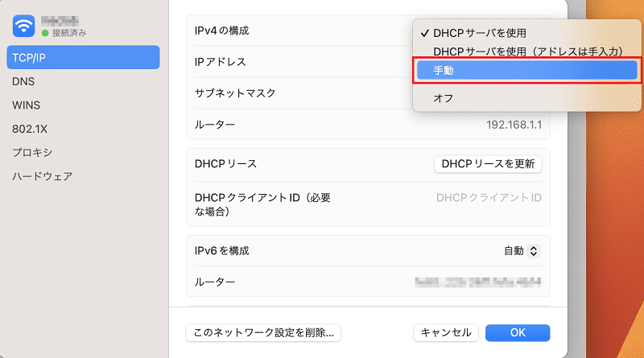Image resolution: width=644 pixels, height=358 pixels.
Task: Select 手動 in the IPv4 menu
Action: click(x=526, y=70)
